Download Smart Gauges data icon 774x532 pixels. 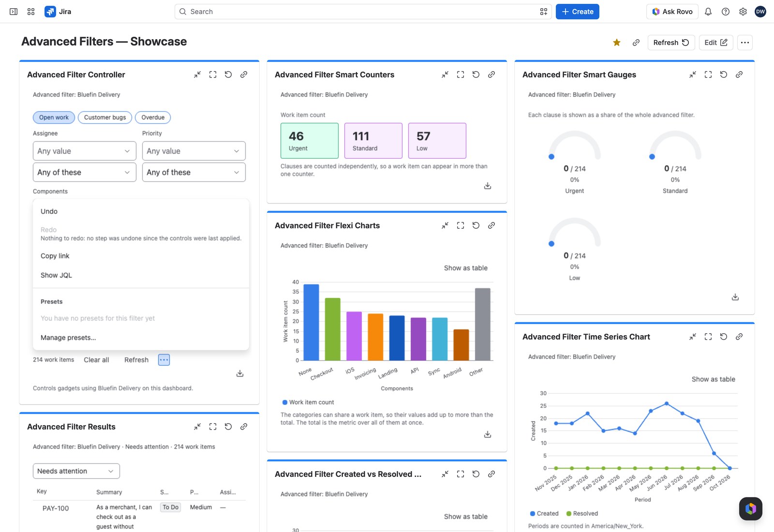(735, 297)
